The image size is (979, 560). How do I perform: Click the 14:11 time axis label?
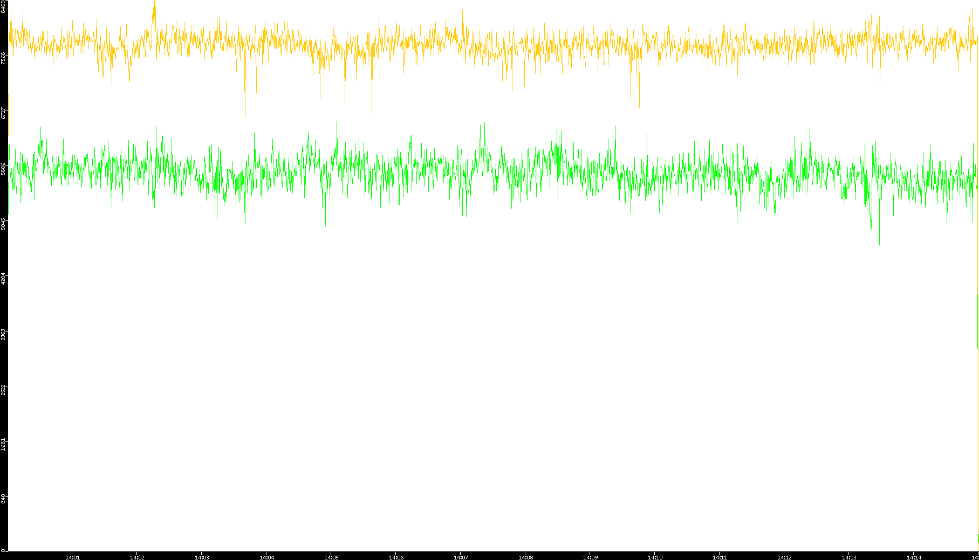click(720, 557)
